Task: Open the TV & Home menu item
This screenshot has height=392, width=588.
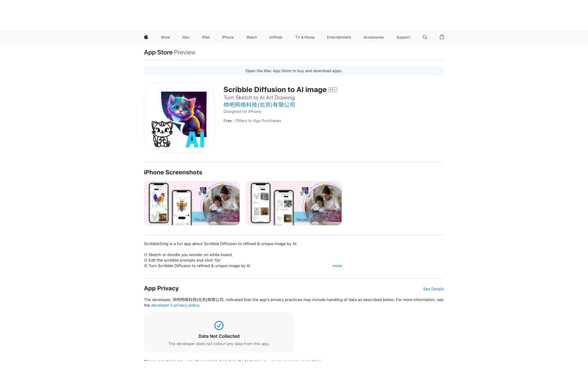Action: (x=305, y=37)
